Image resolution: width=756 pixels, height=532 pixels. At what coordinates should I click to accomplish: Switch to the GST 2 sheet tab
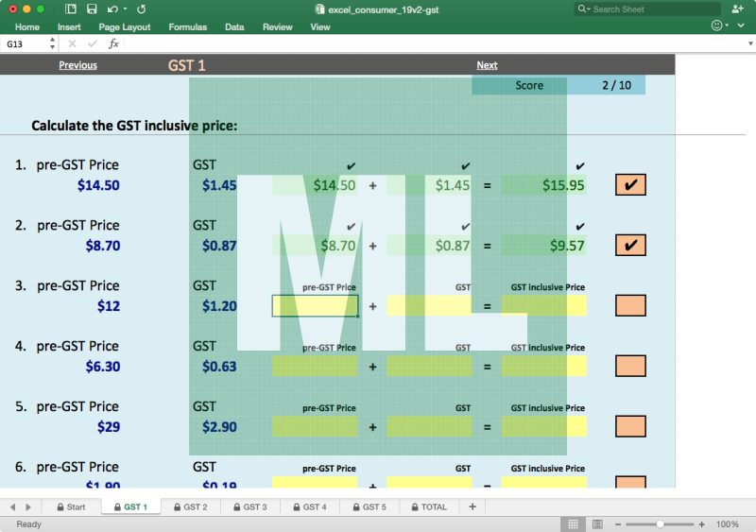click(189, 506)
